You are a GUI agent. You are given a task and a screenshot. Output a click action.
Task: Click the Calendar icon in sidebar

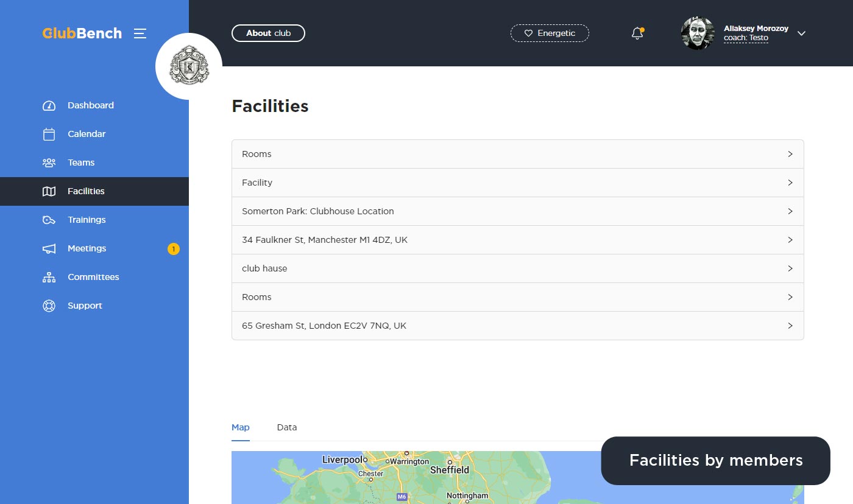pyautogui.click(x=49, y=135)
